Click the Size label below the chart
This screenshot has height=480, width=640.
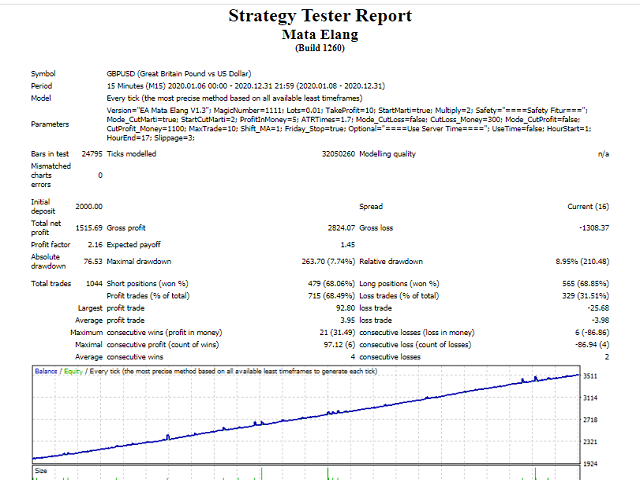[41, 469]
